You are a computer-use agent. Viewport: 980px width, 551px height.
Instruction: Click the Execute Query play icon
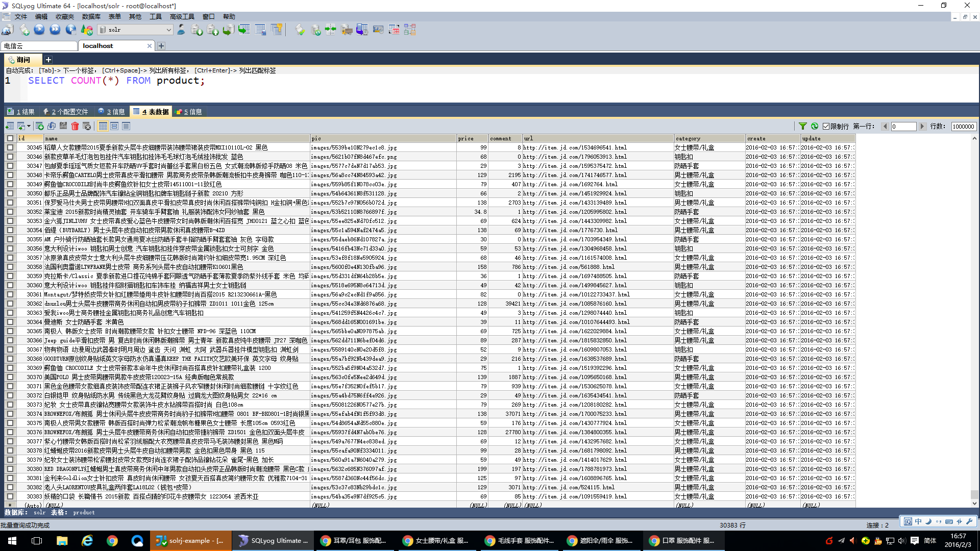pyautogui.click(x=39, y=30)
